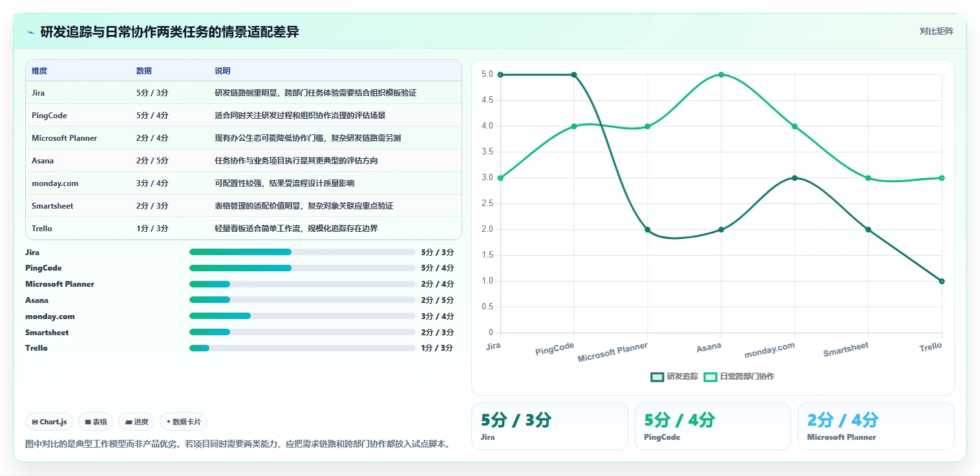Click 日常跨部门协作 data point at Asana

721,74
